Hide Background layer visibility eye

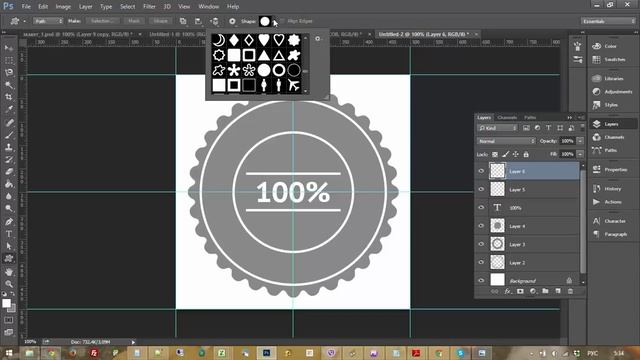(481, 280)
